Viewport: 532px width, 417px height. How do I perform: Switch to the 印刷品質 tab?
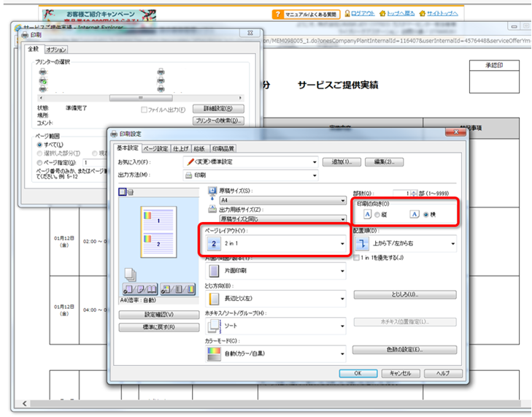tap(223, 149)
